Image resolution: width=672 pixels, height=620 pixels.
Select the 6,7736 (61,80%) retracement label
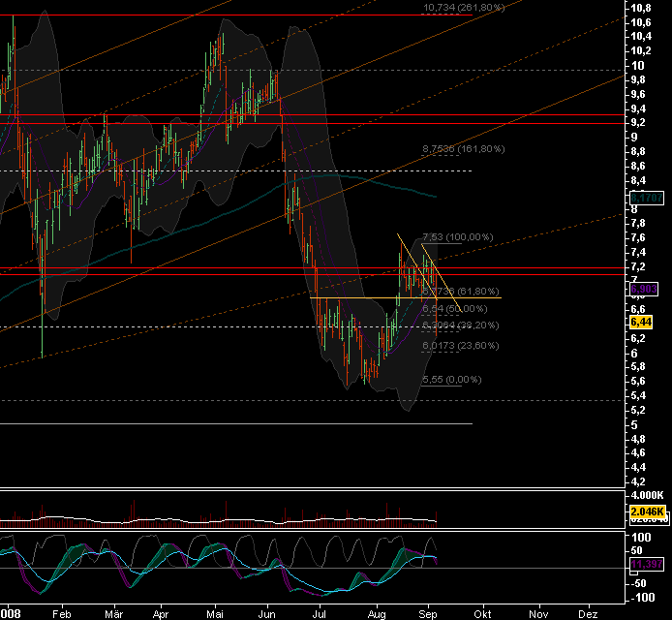coord(461,292)
